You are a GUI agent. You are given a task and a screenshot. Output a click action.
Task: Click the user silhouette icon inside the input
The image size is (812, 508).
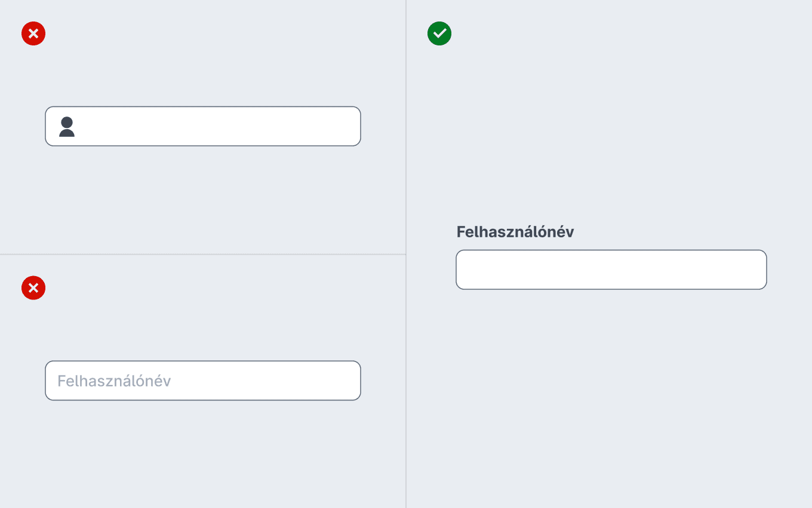click(x=67, y=127)
